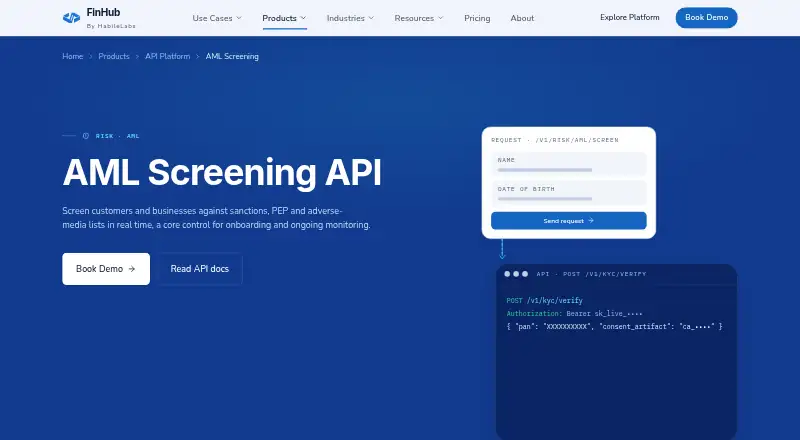This screenshot has width=800, height=440.
Task: Click the By HabileLabs tagline
Action: [111, 26]
